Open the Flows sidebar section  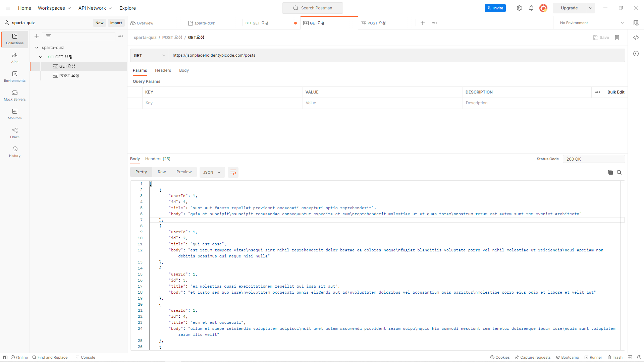coord(15,133)
